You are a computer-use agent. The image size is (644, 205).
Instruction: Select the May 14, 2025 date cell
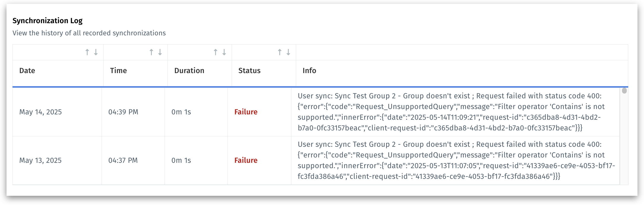coord(40,112)
